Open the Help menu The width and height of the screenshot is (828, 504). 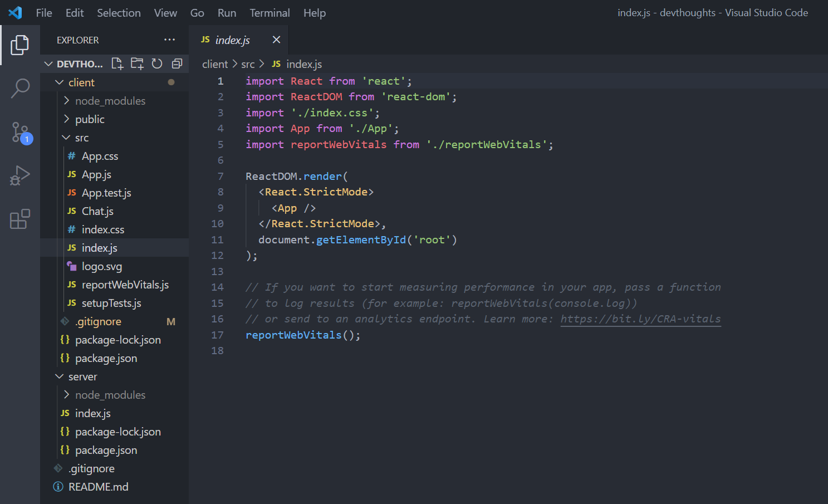coord(315,13)
